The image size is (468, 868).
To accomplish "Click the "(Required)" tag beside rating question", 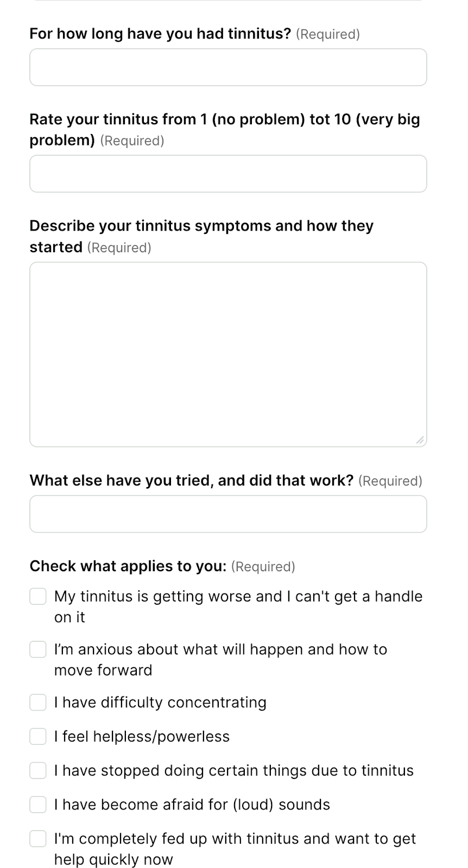I will (132, 141).
